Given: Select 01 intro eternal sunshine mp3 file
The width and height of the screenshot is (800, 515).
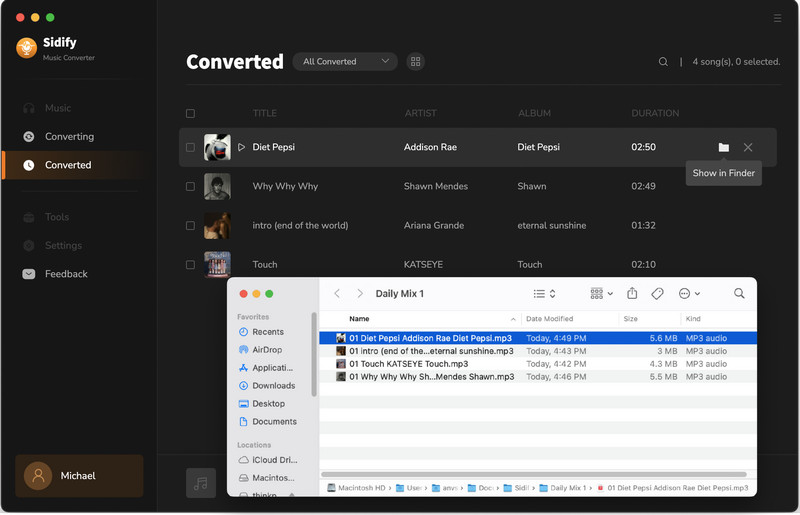Looking at the screenshot, I should tap(538, 351).
